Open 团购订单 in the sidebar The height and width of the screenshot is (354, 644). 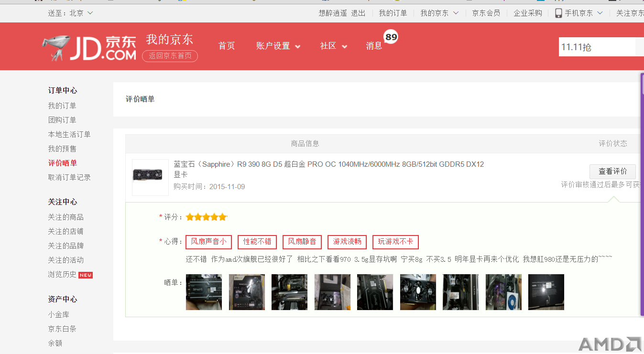(62, 120)
